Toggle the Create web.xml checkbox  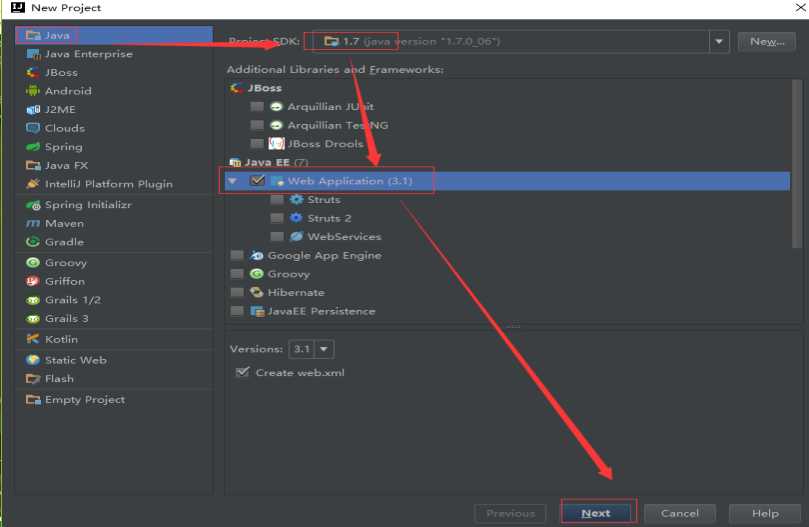click(242, 372)
